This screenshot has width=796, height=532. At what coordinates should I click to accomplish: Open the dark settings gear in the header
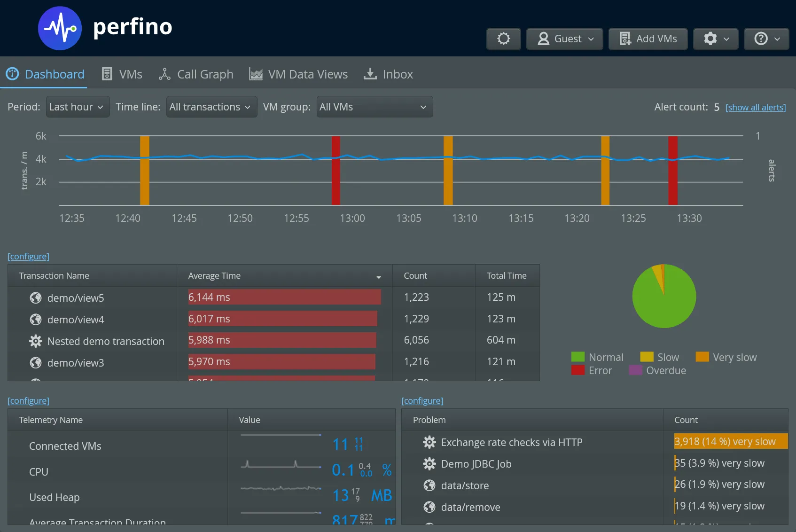[503, 39]
